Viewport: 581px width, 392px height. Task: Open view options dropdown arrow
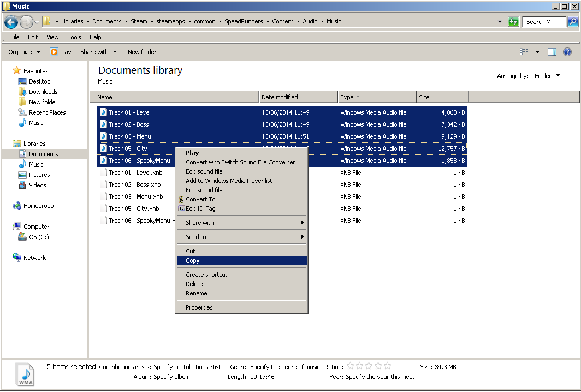[x=537, y=52]
